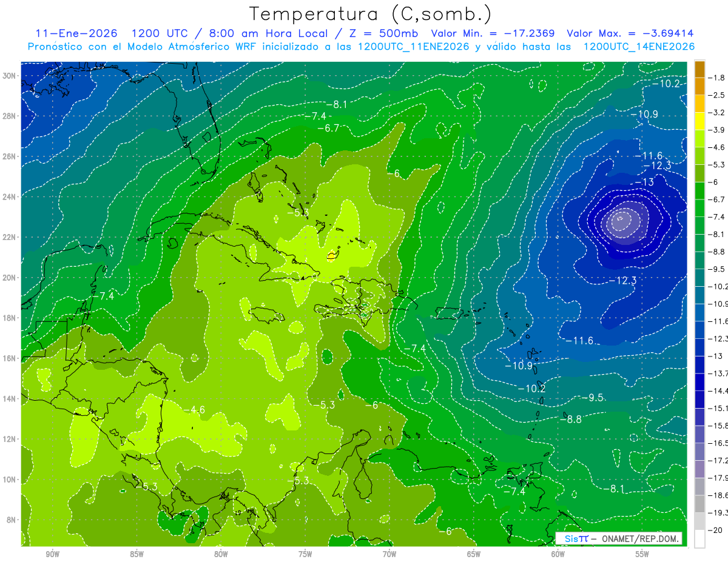Click the 70W longitude axis label

[389, 554]
